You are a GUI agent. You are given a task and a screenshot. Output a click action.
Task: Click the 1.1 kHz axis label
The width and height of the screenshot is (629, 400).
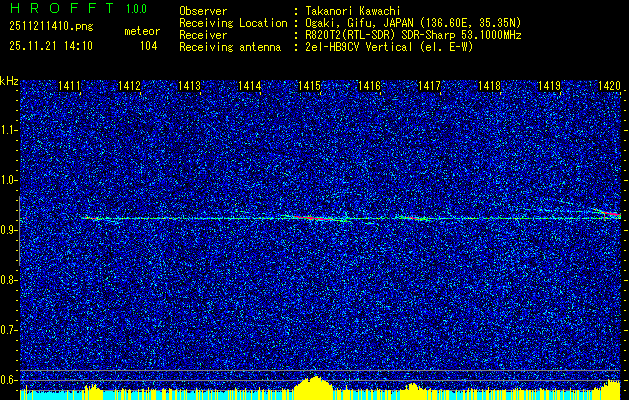8,130
